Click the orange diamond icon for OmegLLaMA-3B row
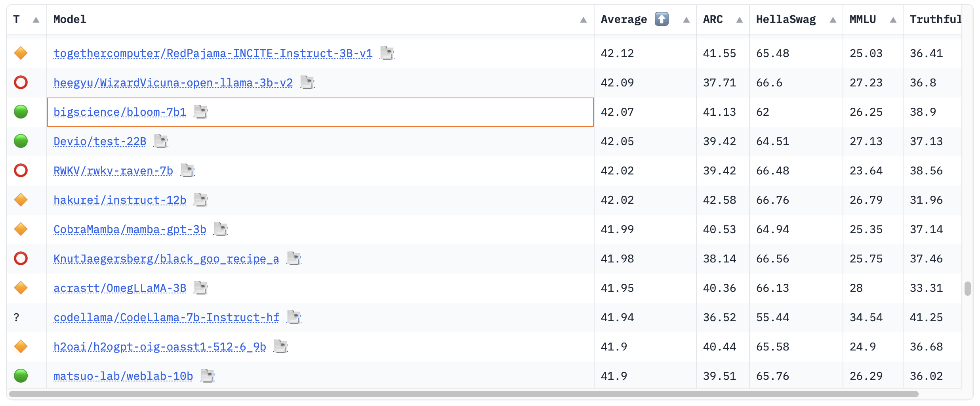 21,288
